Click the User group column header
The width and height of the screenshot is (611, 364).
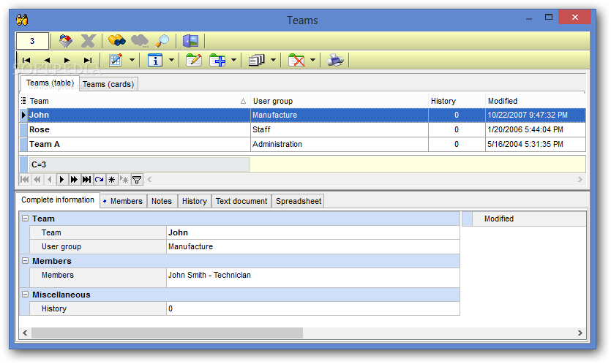pyautogui.click(x=339, y=101)
